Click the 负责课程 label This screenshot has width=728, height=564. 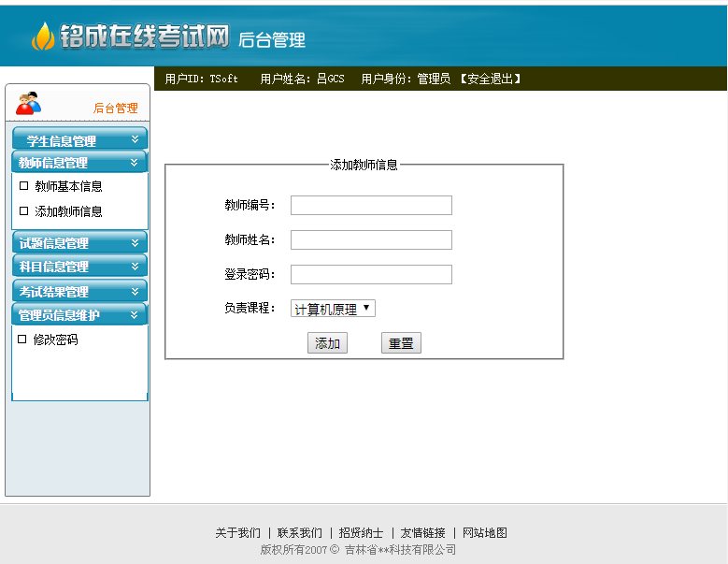(250, 308)
